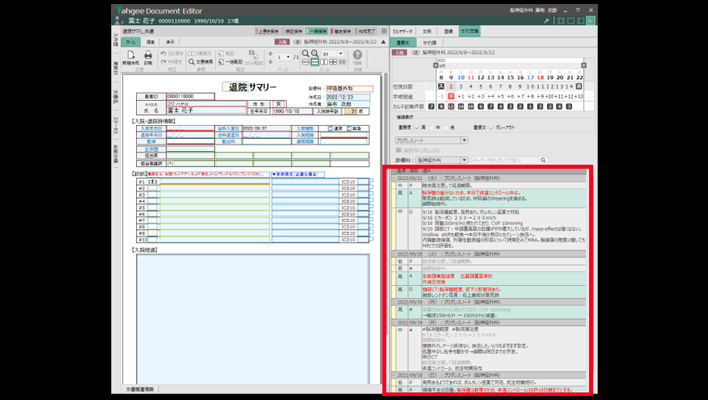Open 文書検索 document search
Screen dimensions: 708x400
(200, 62)
